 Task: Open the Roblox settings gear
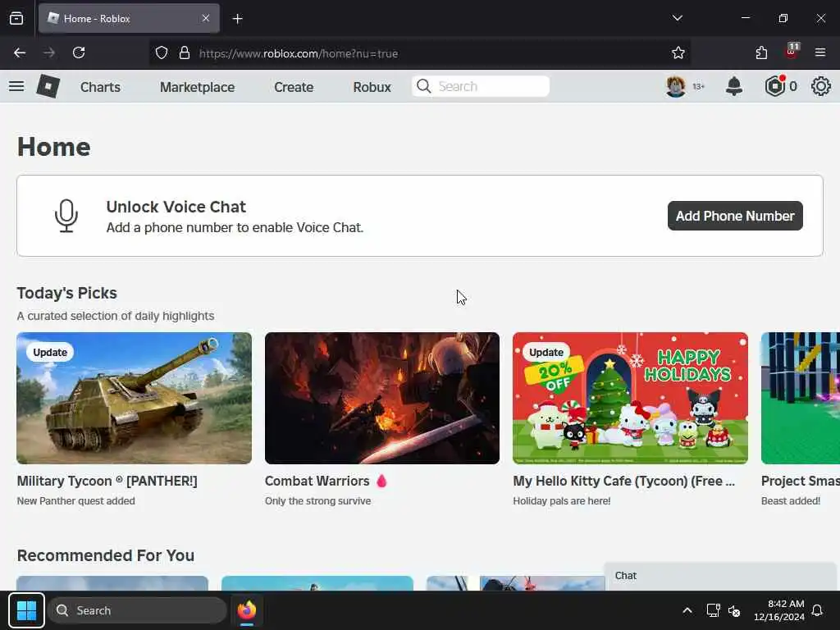[820, 86]
